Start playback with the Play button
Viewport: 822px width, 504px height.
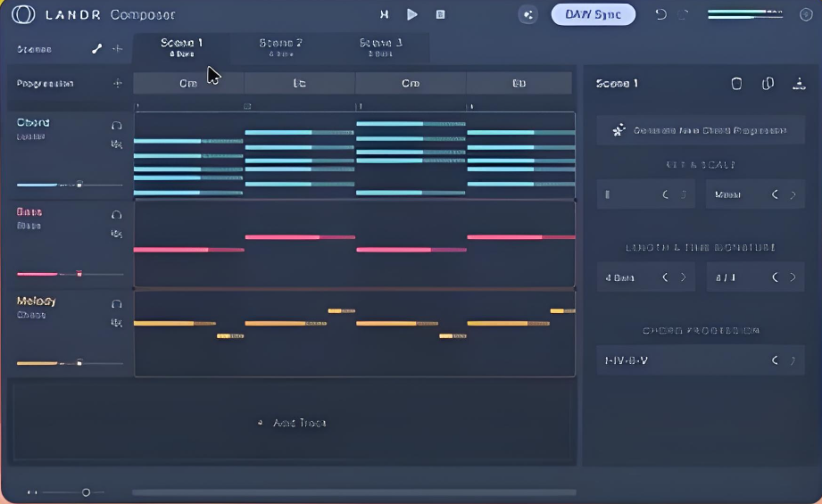[412, 14]
